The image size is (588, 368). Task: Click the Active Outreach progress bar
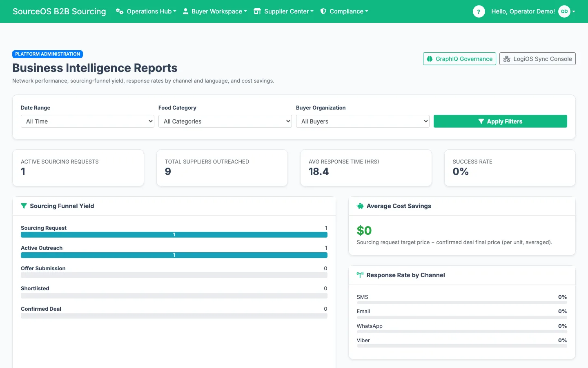[x=174, y=255]
